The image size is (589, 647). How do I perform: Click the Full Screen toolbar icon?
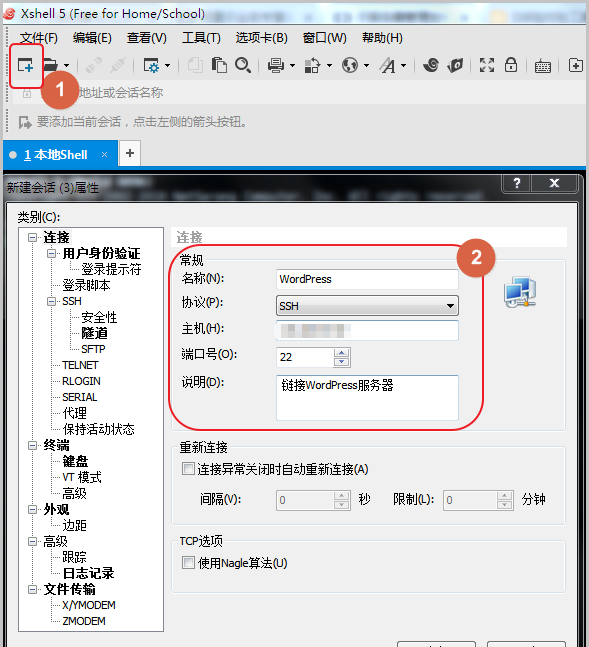tap(487, 65)
